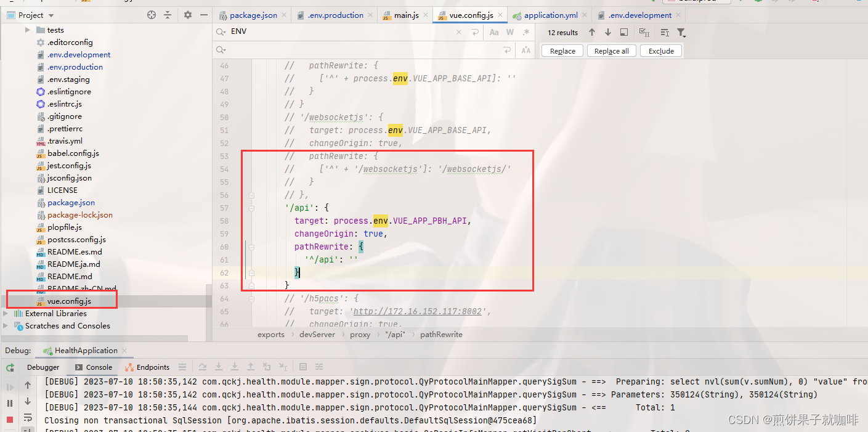Toggle Regex search option
The width and height of the screenshot is (868, 432).
point(526,32)
